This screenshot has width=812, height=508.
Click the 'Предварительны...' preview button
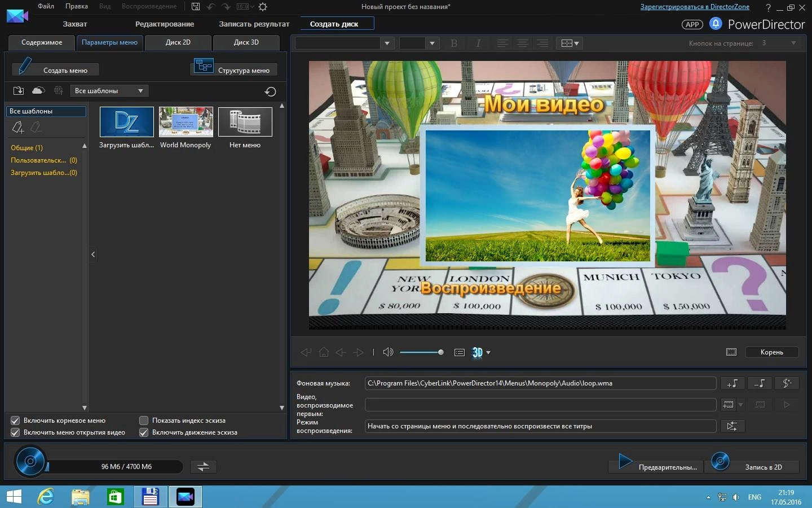(656, 466)
